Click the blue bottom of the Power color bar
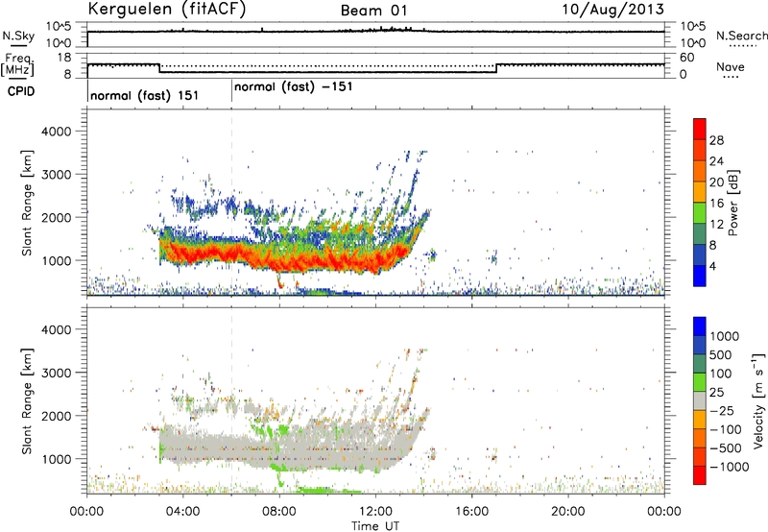Screen dimensions: 768x532 tap(700, 276)
